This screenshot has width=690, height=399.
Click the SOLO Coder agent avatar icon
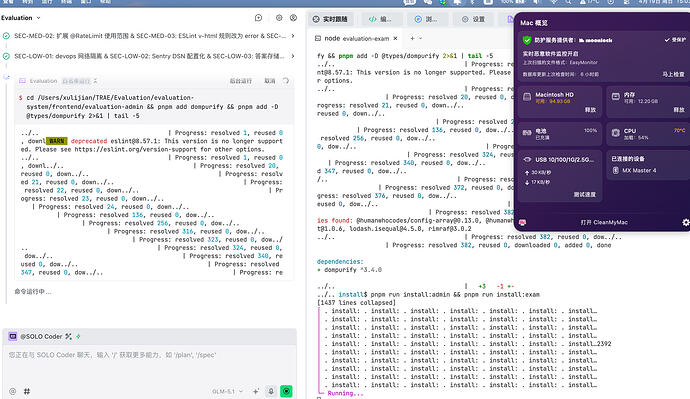click(x=13, y=337)
